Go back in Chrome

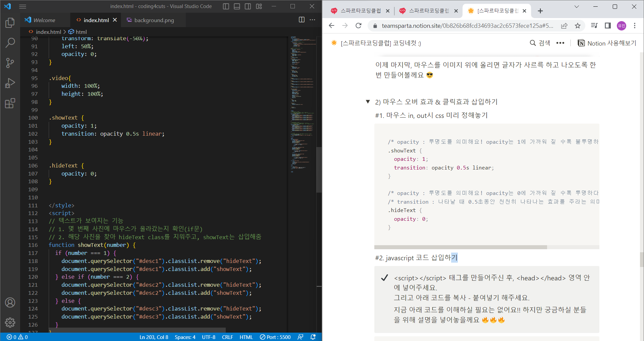332,25
